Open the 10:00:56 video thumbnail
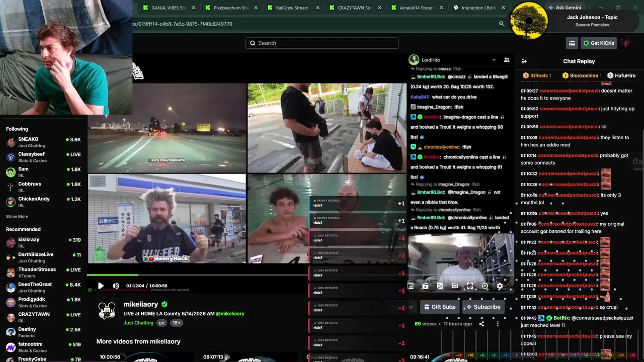This screenshot has width=644, height=362. (145, 357)
